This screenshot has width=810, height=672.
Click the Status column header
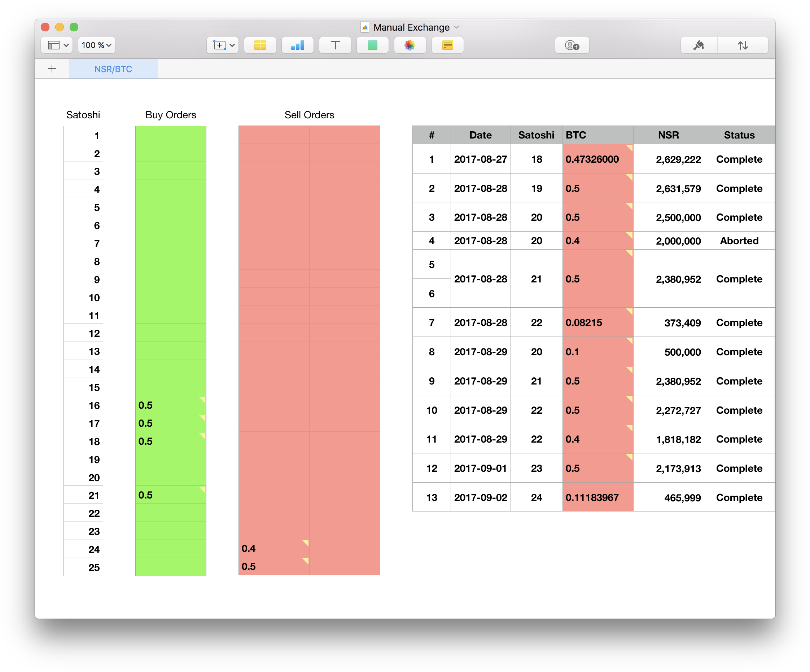pyautogui.click(x=739, y=135)
